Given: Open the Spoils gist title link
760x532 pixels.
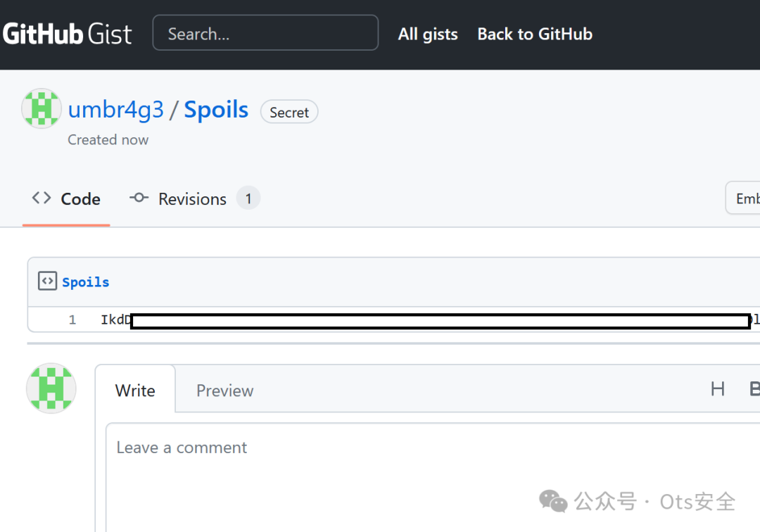Looking at the screenshot, I should click(216, 110).
